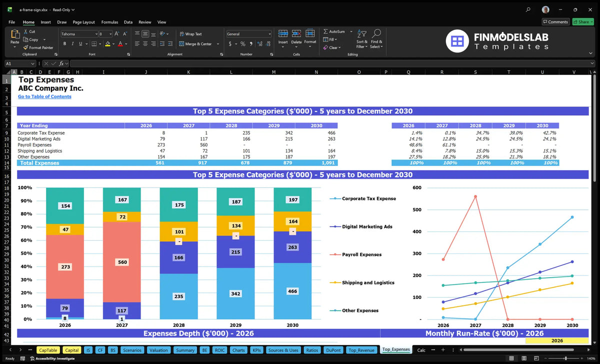The width and height of the screenshot is (600, 364).
Task: Open the Page Layout ribbon tab
Action: point(83,22)
